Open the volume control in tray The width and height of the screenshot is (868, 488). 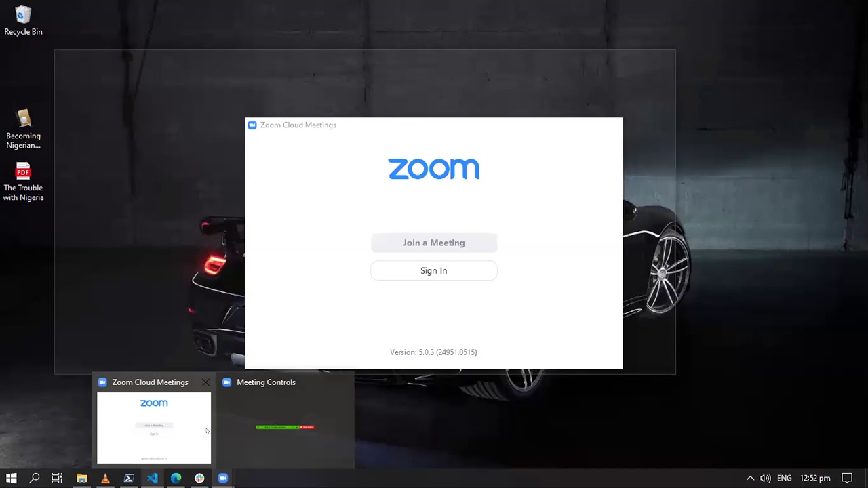(766, 478)
